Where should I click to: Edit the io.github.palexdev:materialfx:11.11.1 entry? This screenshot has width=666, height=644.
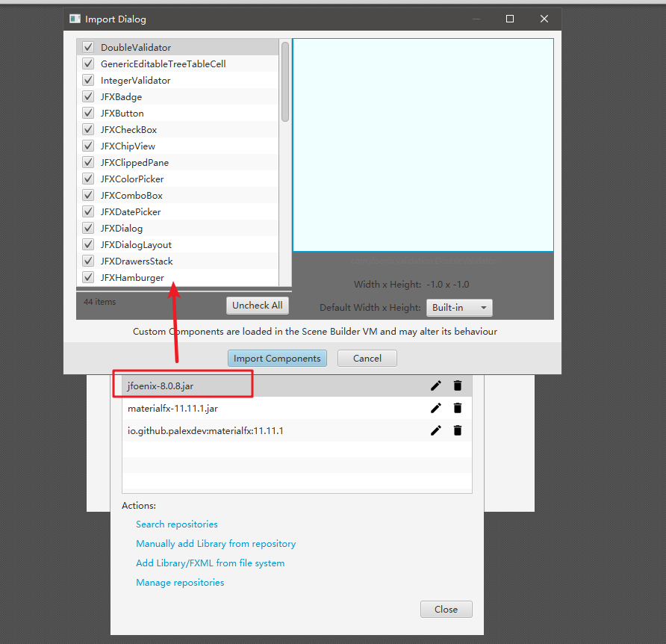click(x=436, y=430)
